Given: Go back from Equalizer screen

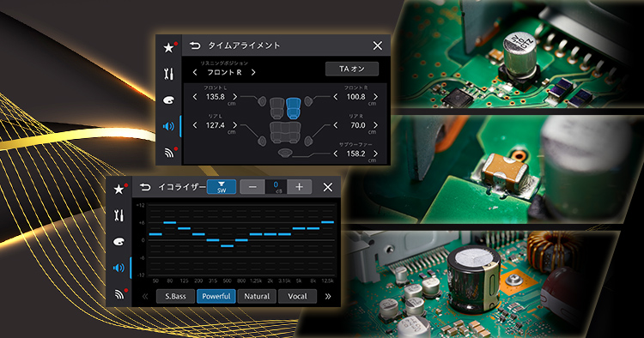Looking at the screenshot, I should pos(145,188).
